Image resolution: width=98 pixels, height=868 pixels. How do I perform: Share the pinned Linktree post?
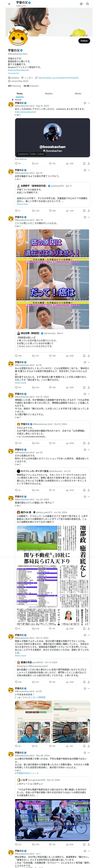pyautogui.click(x=89, y=163)
